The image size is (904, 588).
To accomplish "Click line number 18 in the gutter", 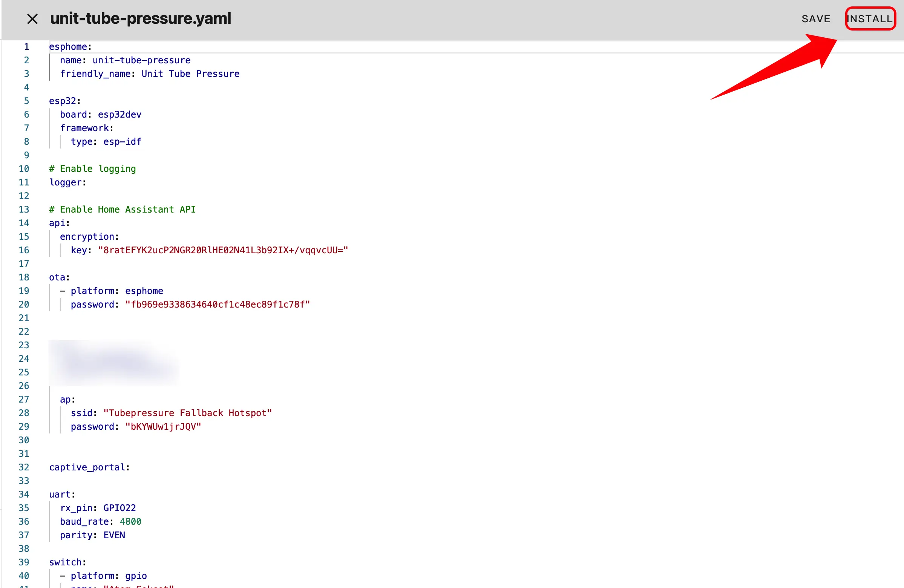I will click(x=23, y=277).
